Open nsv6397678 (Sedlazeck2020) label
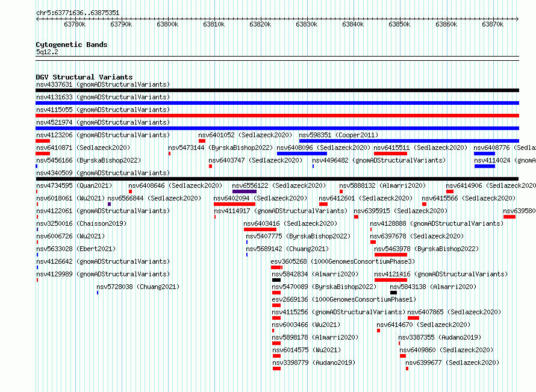 417,236
